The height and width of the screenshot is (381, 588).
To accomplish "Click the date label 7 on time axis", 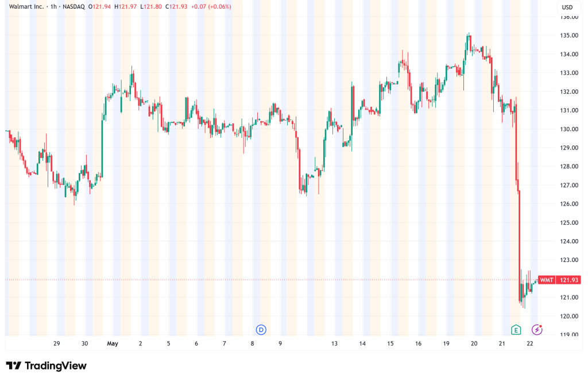I will pos(225,344).
